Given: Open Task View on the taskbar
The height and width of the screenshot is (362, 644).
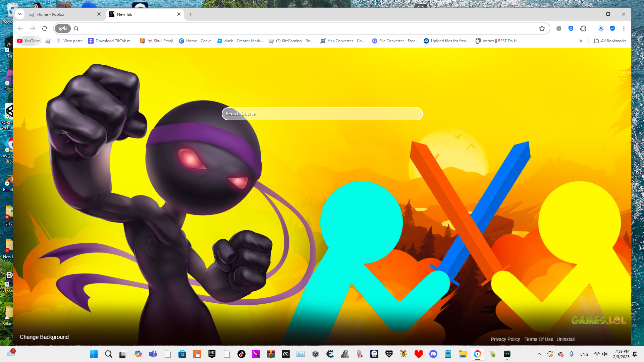Looking at the screenshot, I should point(123,354).
